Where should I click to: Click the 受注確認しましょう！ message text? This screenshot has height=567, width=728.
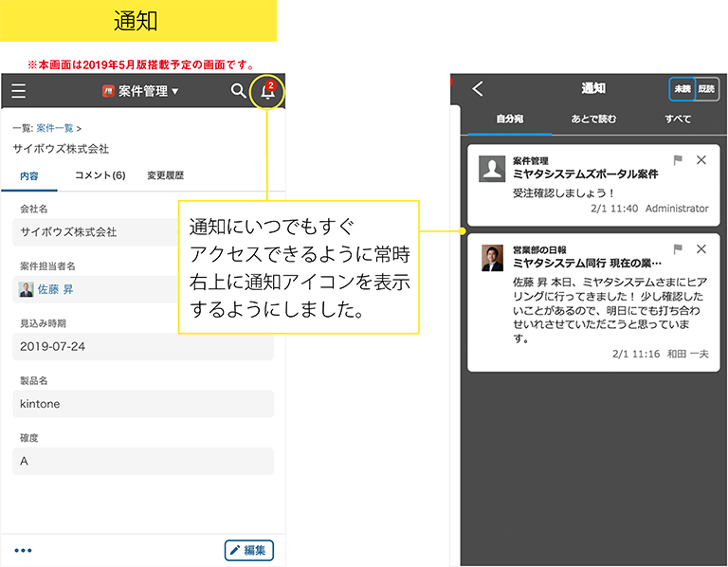click(x=564, y=193)
